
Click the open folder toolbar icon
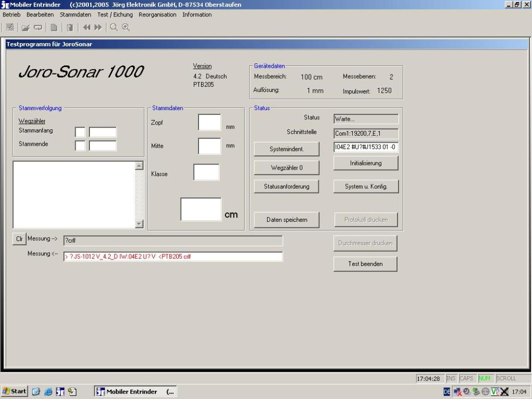(26, 28)
